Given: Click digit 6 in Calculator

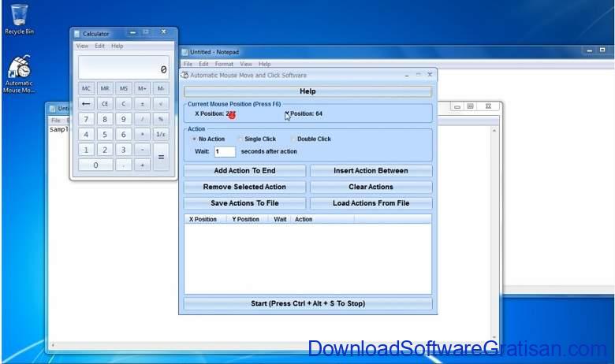Looking at the screenshot, I should 124,135.
